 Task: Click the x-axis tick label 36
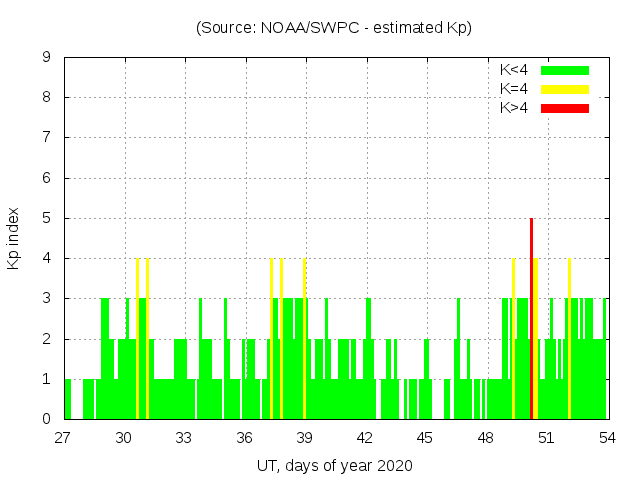[244, 437]
